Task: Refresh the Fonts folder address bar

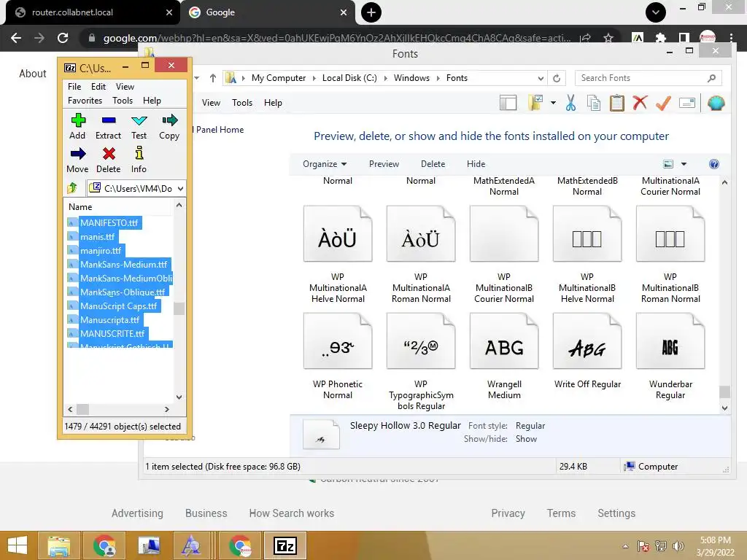Action: coord(557,78)
